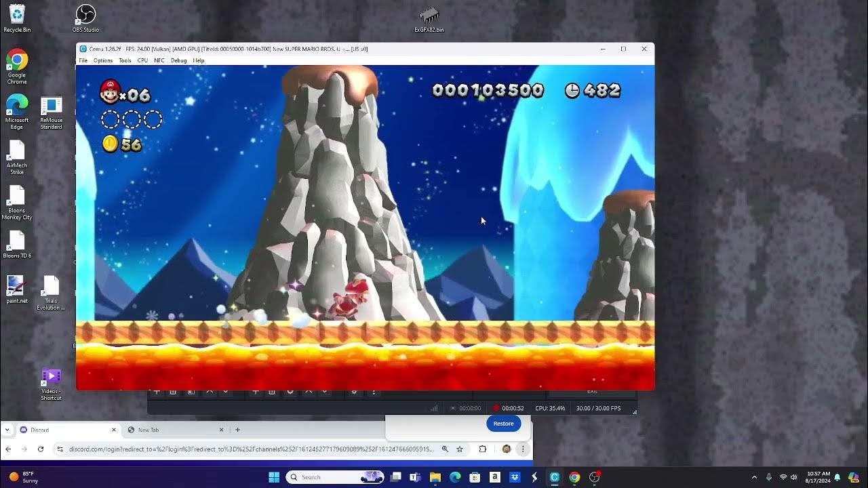Click the OBS 30.00 / 30.00 FPS text
The width and height of the screenshot is (868, 488).
(x=598, y=408)
